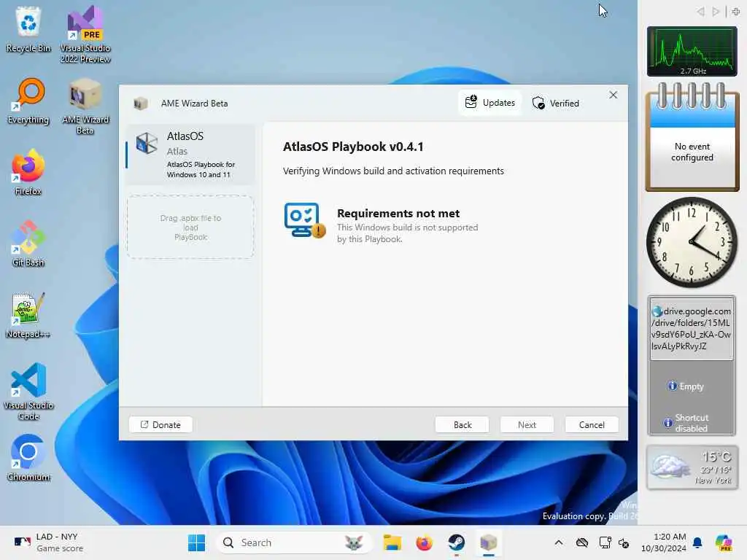Image resolution: width=747 pixels, height=560 pixels.
Task: Click the OneDrive cloud tray icon
Action: pyautogui.click(x=581, y=542)
